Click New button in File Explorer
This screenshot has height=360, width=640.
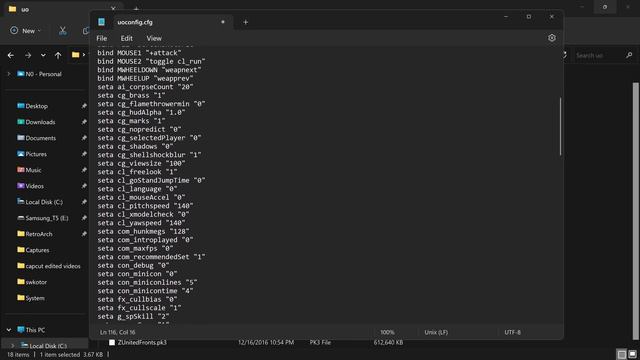(25, 31)
